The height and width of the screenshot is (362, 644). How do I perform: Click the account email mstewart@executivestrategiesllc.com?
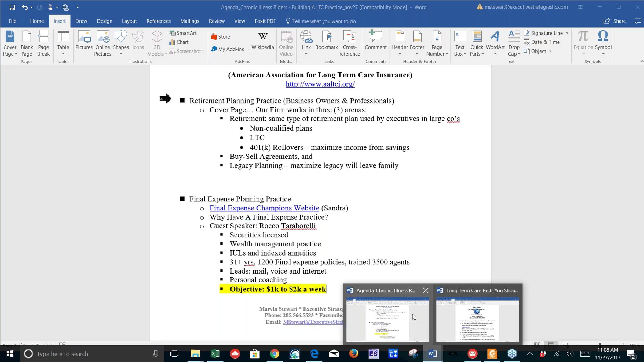[526, 7]
